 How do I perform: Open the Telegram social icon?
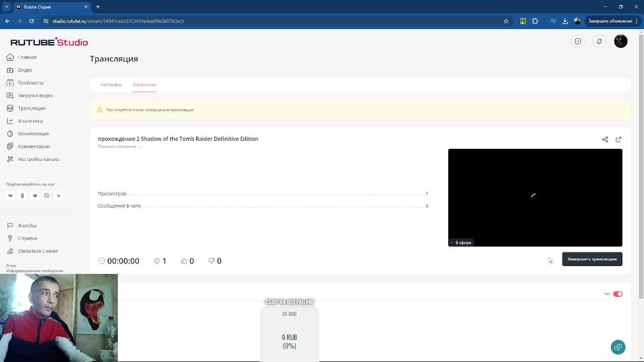34,196
